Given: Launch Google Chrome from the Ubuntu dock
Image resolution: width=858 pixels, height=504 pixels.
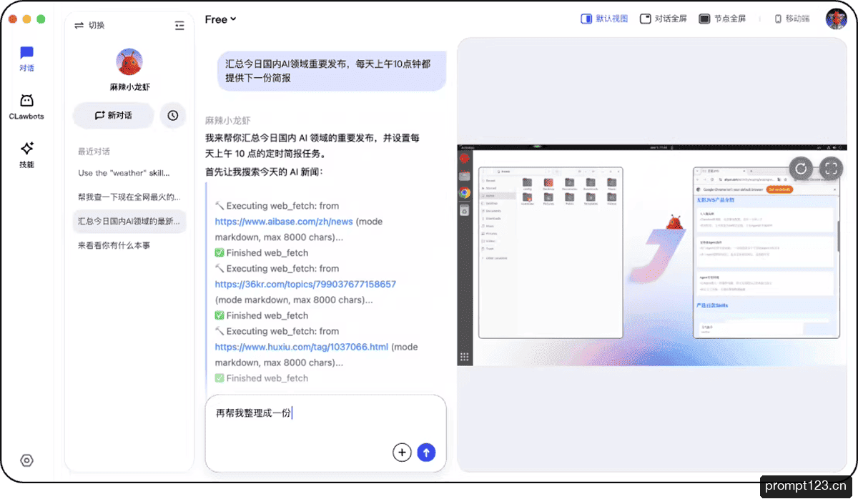Looking at the screenshot, I should pyautogui.click(x=464, y=193).
